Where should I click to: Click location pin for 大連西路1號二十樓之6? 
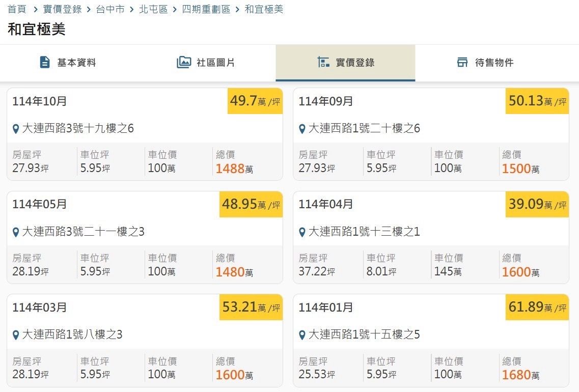click(302, 129)
